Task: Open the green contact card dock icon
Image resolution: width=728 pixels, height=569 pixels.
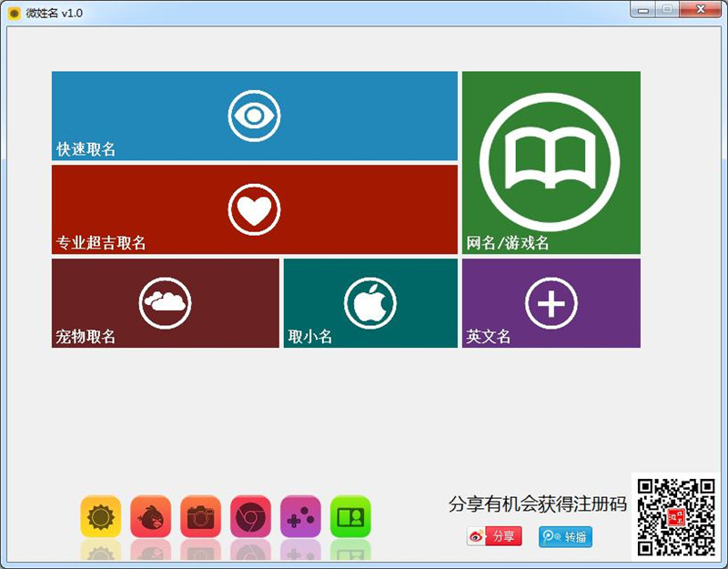Action: (x=350, y=517)
